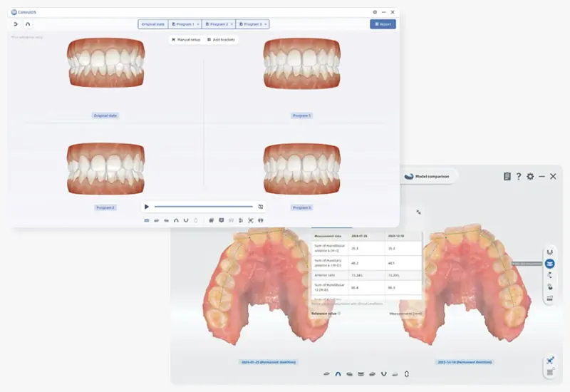Show lower arch view in ConsulOS toolbar
570x392 pixels.
click(x=186, y=220)
